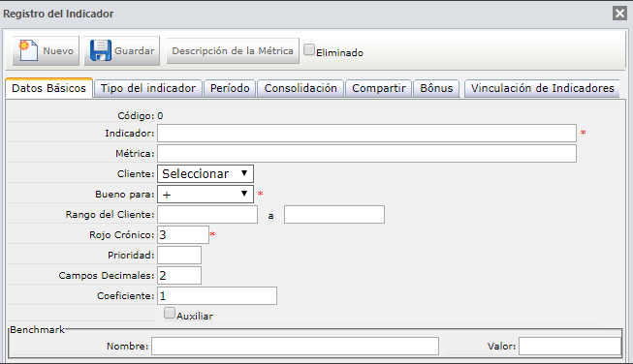This screenshot has height=364, width=633.
Task: Select the Consolidación tab
Action: click(x=301, y=88)
